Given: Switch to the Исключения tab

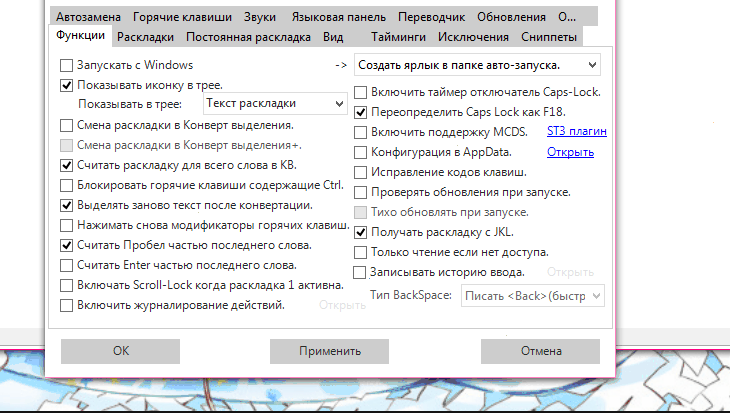Looking at the screenshot, I should pyautogui.click(x=473, y=37).
